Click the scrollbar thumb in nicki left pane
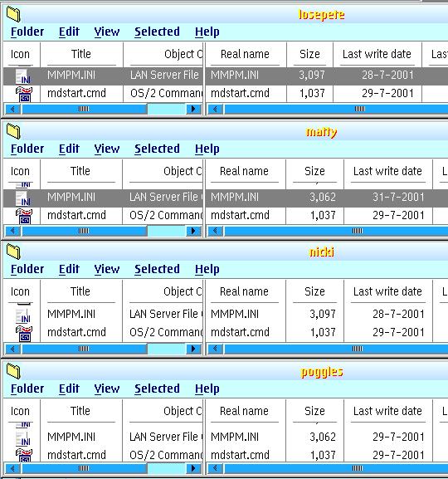The width and height of the screenshot is (448, 479). point(83,349)
